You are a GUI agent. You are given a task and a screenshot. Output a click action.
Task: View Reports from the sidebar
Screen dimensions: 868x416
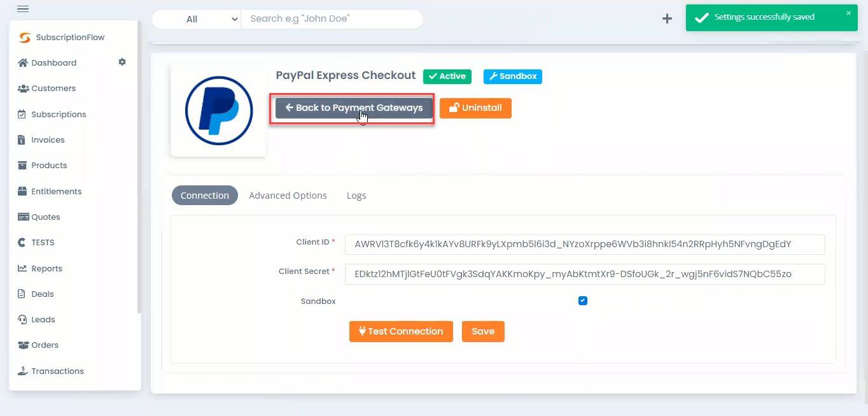(x=47, y=269)
